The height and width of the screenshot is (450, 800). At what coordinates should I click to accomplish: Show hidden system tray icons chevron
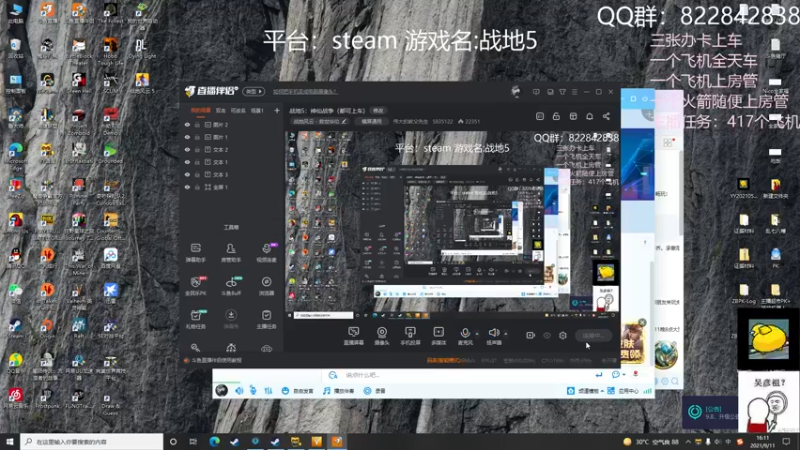click(688, 442)
